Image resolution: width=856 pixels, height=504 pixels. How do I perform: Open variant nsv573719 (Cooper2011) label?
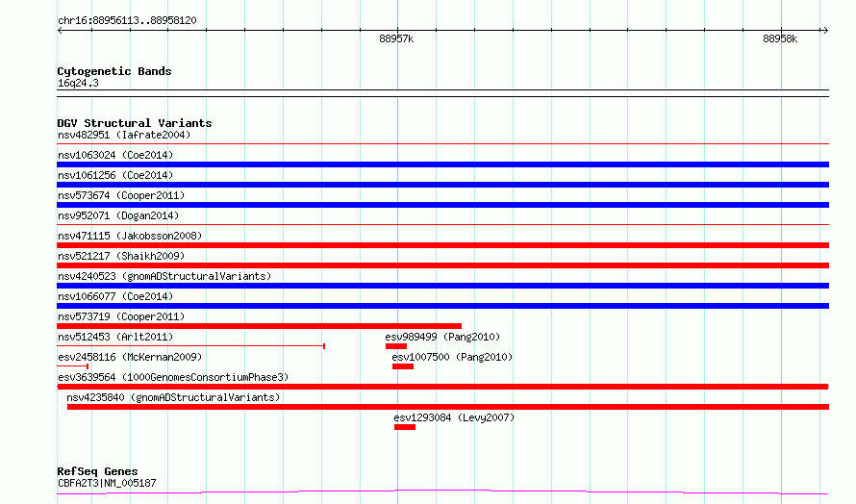tap(121, 316)
